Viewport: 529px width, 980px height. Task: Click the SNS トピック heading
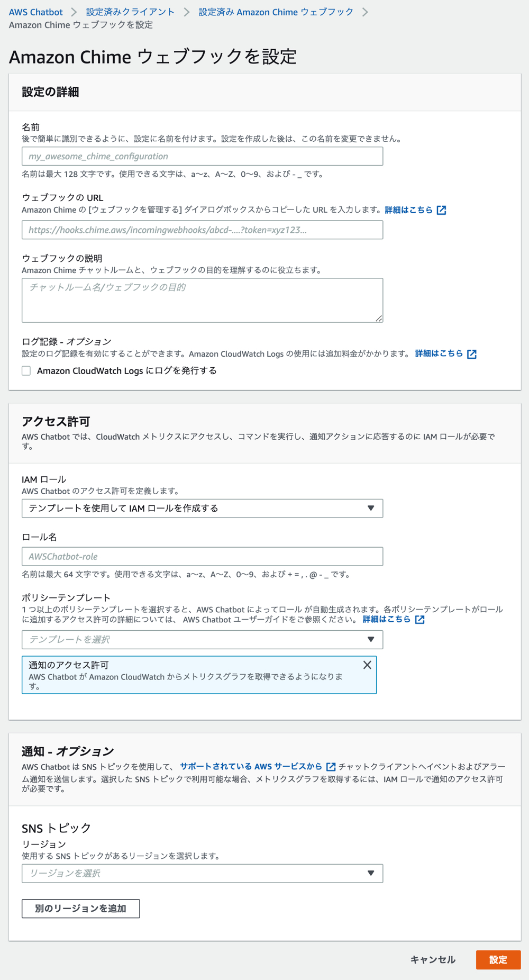tap(57, 828)
